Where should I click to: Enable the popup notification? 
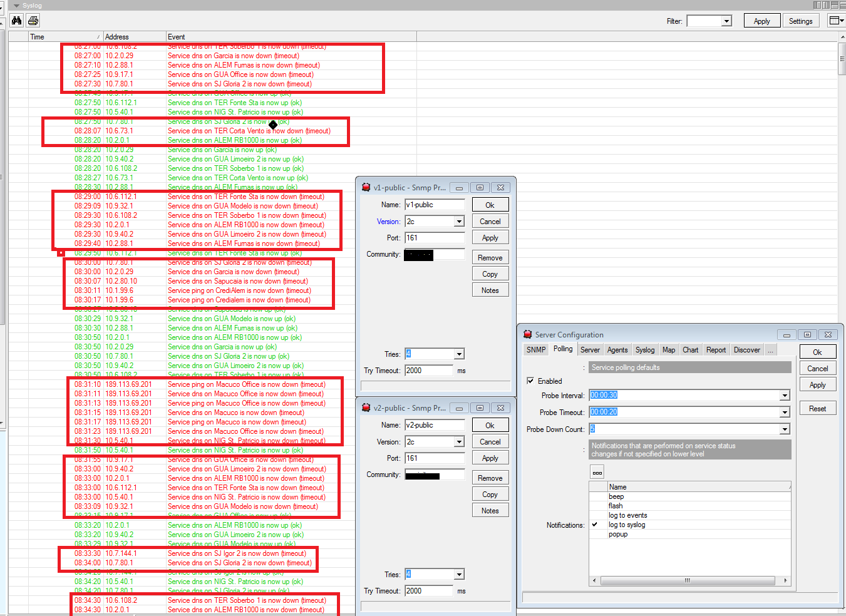pyautogui.click(x=595, y=534)
